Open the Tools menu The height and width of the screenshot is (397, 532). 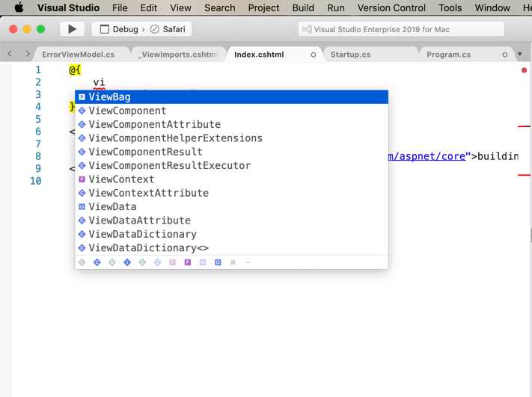[x=450, y=7]
